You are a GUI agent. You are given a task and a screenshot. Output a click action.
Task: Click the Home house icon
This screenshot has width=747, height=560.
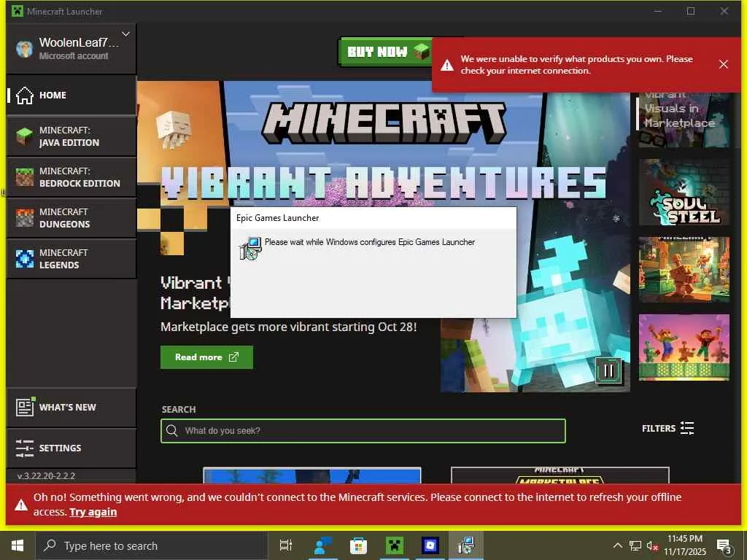[24, 96]
